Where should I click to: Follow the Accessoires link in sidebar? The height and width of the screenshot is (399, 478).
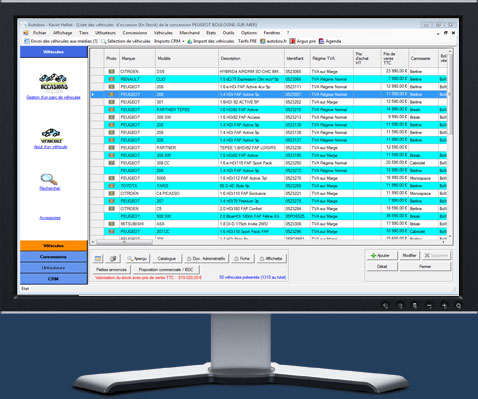50,218
